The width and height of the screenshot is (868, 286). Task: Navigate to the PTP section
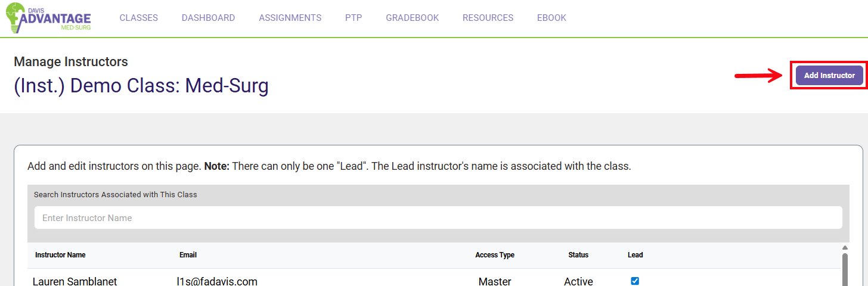(x=354, y=18)
